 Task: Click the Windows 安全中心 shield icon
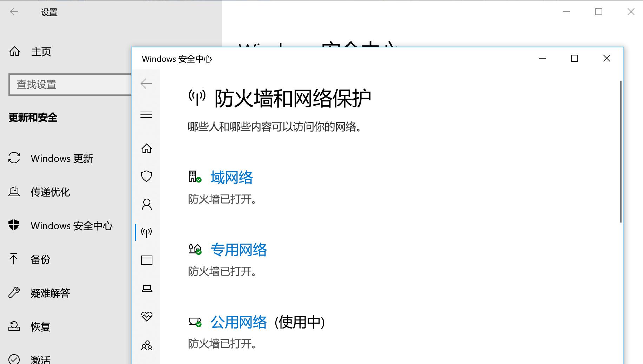(x=14, y=226)
